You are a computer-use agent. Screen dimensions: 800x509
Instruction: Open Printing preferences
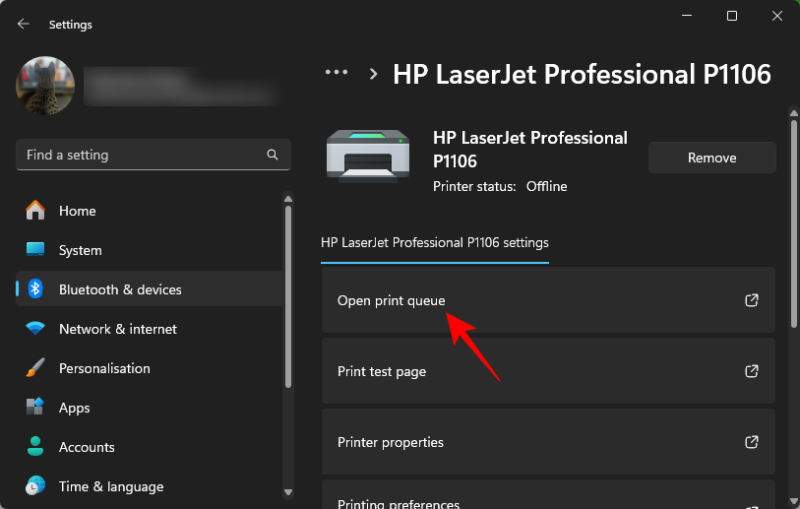tap(548, 494)
